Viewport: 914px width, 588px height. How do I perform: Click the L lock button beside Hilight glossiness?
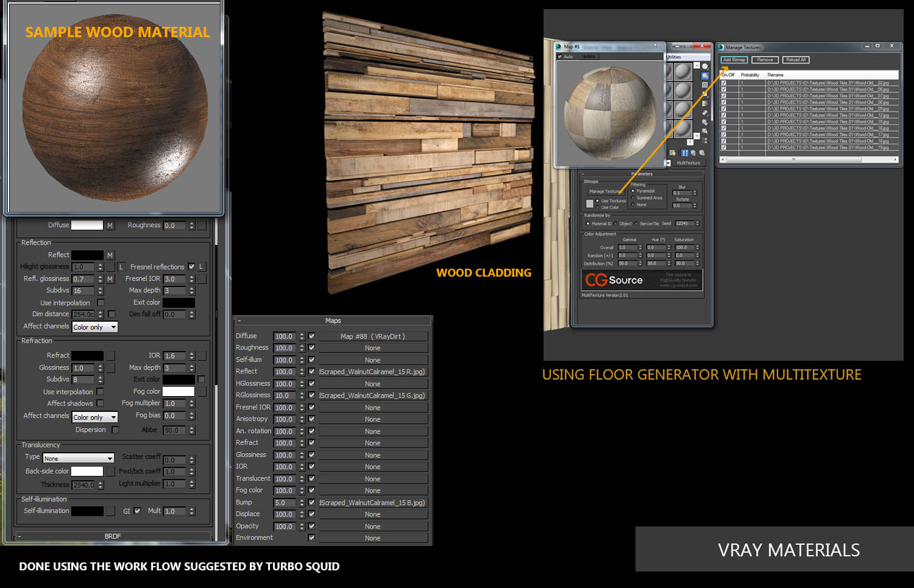tap(121, 267)
